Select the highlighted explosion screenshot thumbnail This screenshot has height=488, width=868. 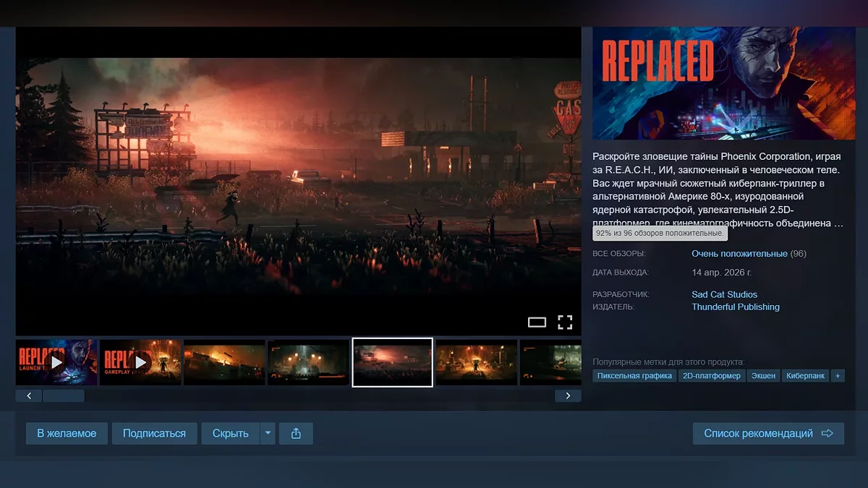[x=392, y=361]
